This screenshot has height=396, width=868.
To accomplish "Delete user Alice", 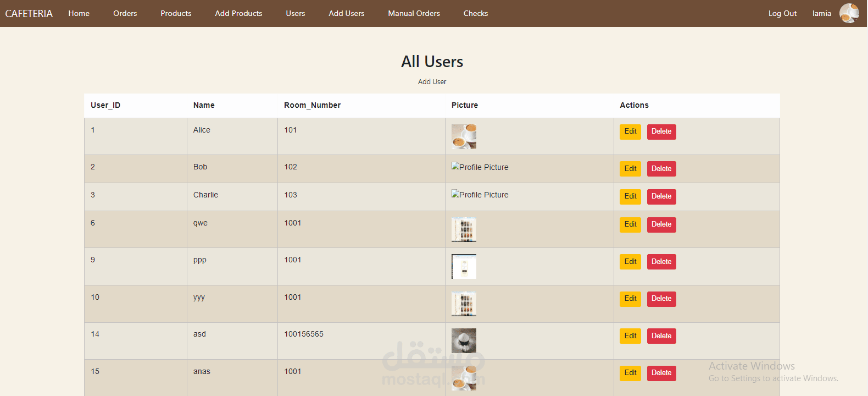I will tap(661, 131).
